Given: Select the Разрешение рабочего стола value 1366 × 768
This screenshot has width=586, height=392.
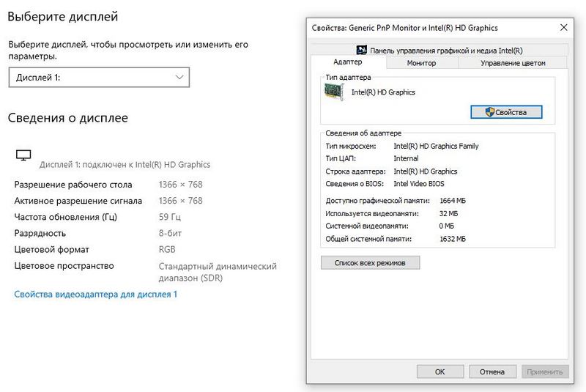Looking at the screenshot, I should point(180,185).
